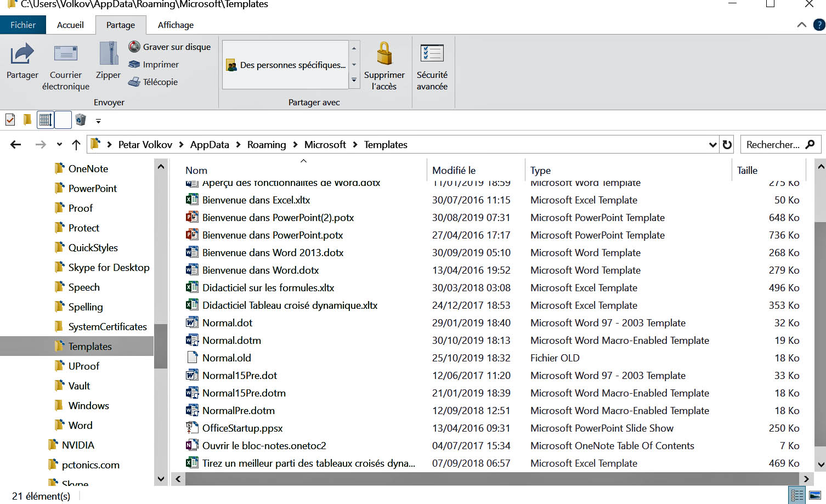Click the Imprimer printer option
The height and width of the screenshot is (504, 826).
(x=154, y=65)
